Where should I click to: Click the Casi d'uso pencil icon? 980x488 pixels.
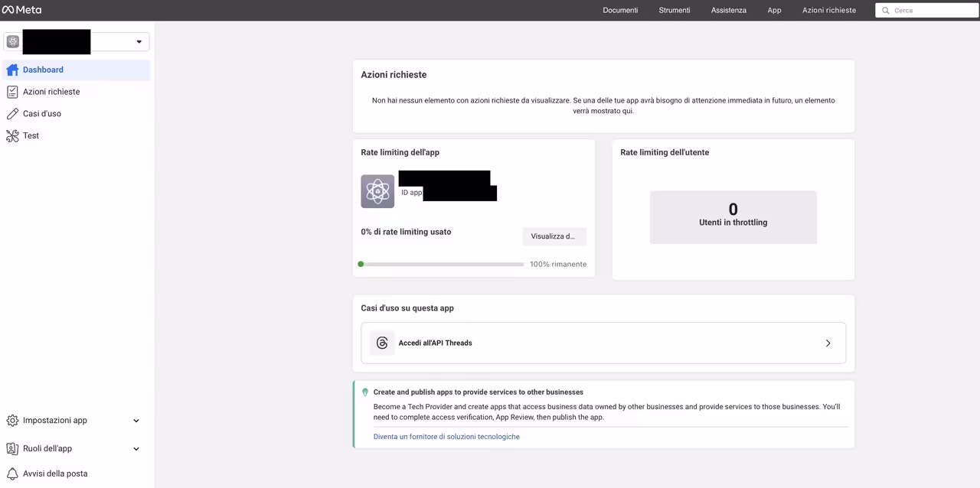(x=12, y=114)
